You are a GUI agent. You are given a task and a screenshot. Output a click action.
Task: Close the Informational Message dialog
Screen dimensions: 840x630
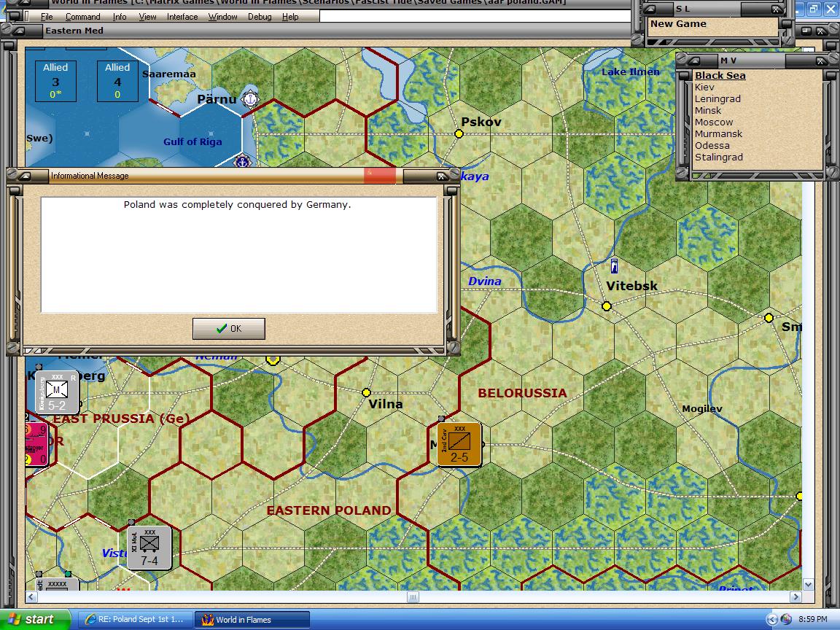[x=441, y=176]
